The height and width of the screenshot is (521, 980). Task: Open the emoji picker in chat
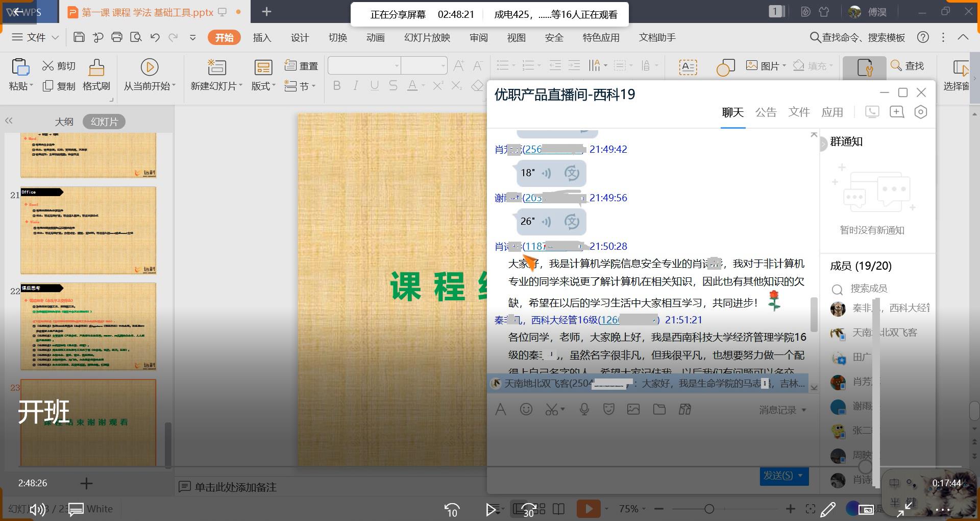click(526, 409)
